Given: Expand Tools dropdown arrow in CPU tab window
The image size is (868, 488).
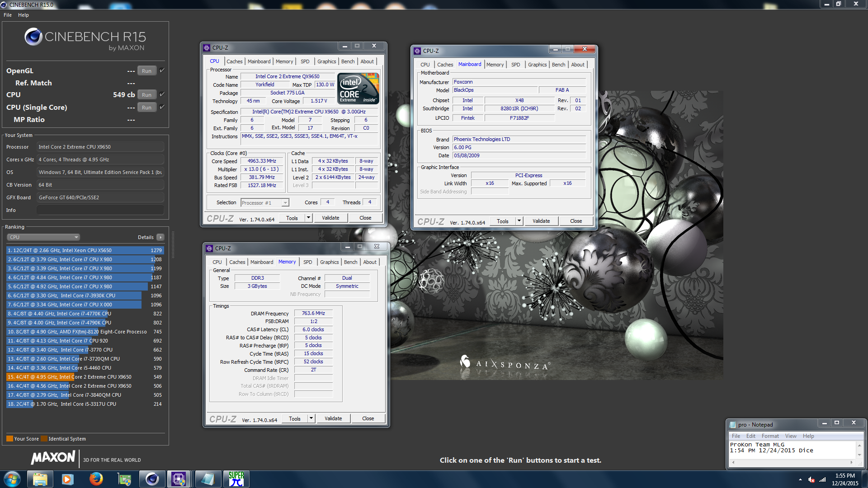Looking at the screenshot, I should click(x=308, y=218).
